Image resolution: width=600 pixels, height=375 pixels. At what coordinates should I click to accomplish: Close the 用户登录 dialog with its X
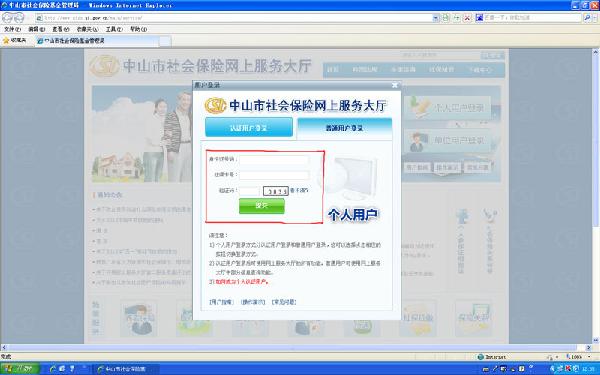(x=395, y=85)
